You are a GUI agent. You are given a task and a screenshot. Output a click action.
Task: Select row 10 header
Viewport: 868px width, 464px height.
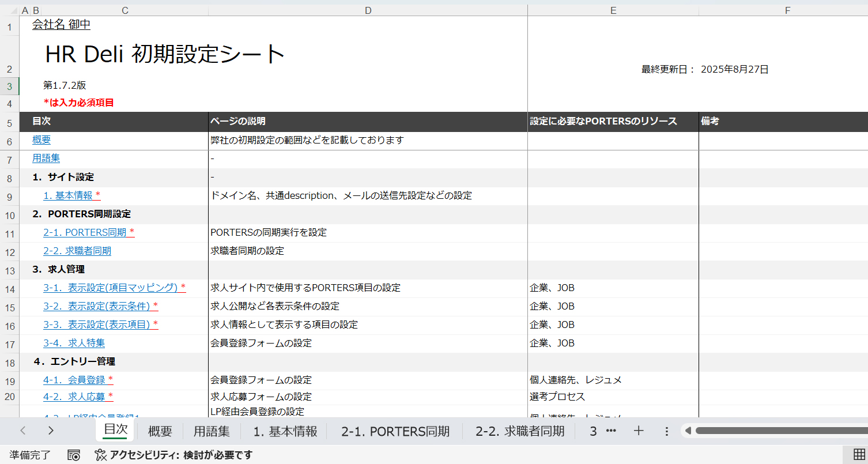tap(9, 216)
